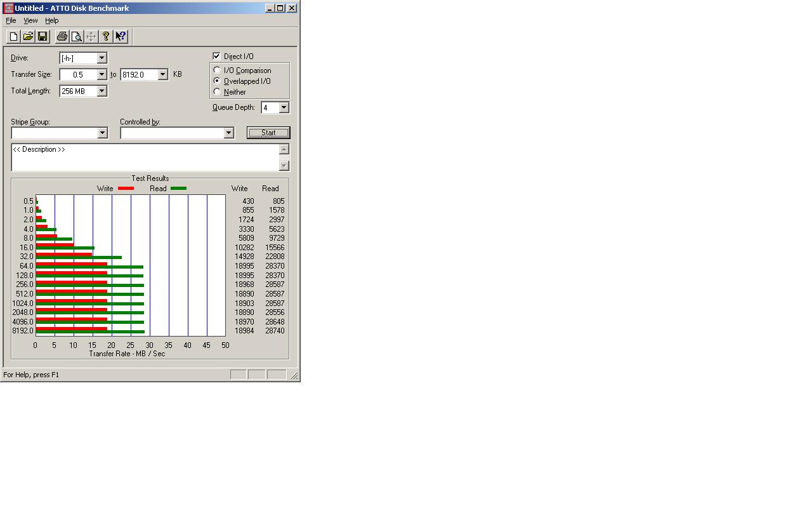Activate the context help pointer icon
The image size is (812, 508).
coord(121,37)
